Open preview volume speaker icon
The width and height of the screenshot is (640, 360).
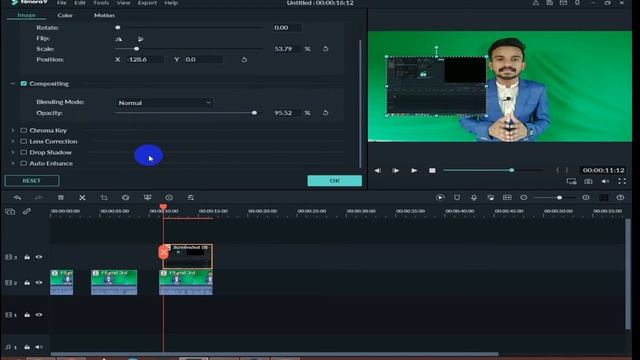coord(605,181)
